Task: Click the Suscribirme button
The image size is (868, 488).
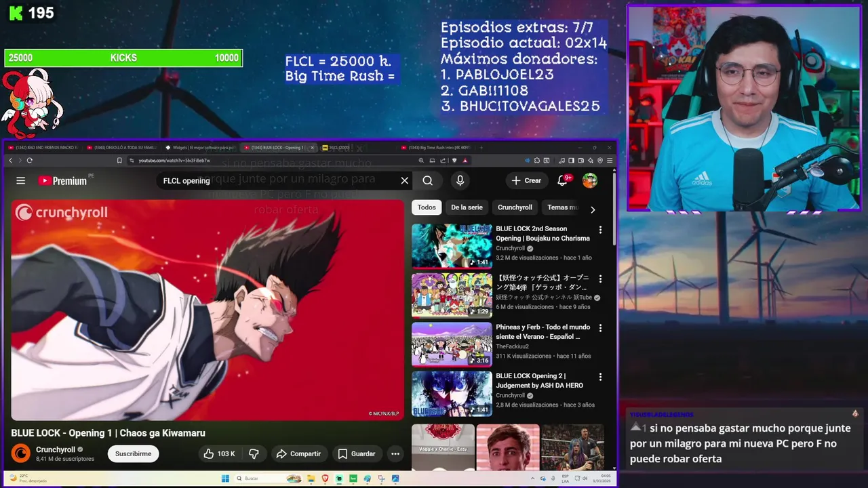Action: pyautogui.click(x=133, y=453)
